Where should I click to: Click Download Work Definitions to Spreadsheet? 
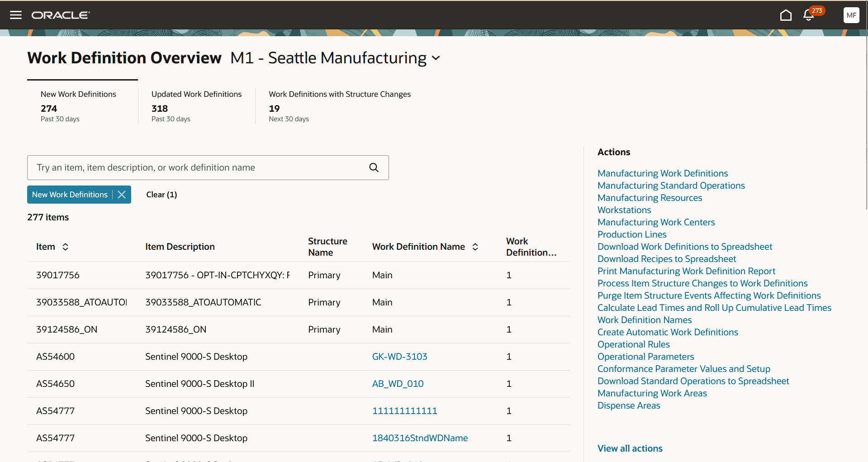click(x=685, y=247)
